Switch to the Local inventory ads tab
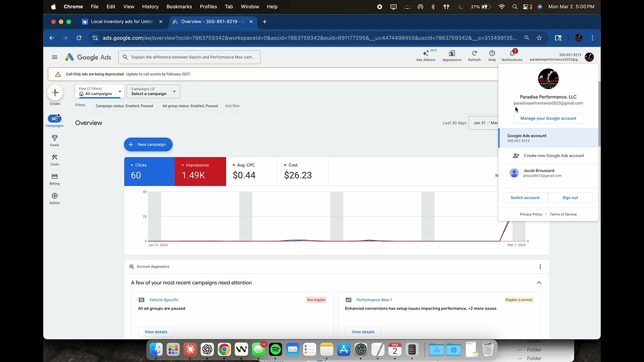Image resolution: width=644 pixels, height=362 pixels. pyautogui.click(x=121, y=22)
